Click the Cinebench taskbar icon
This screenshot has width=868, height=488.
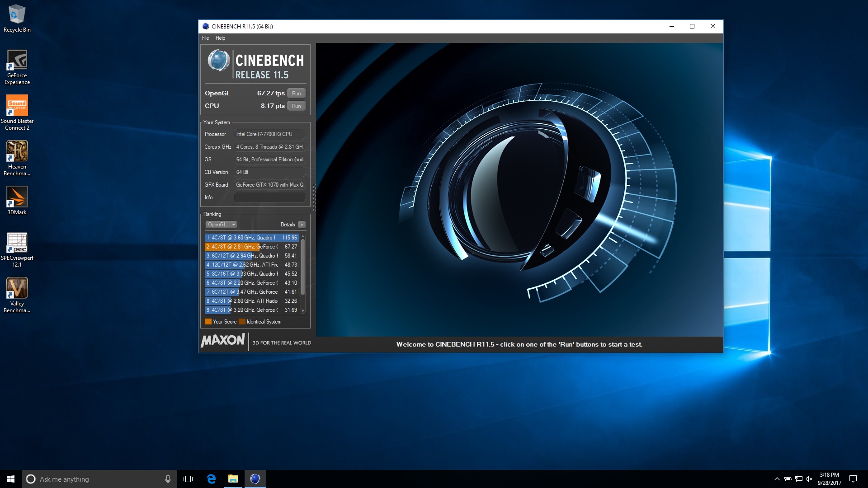[255, 479]
